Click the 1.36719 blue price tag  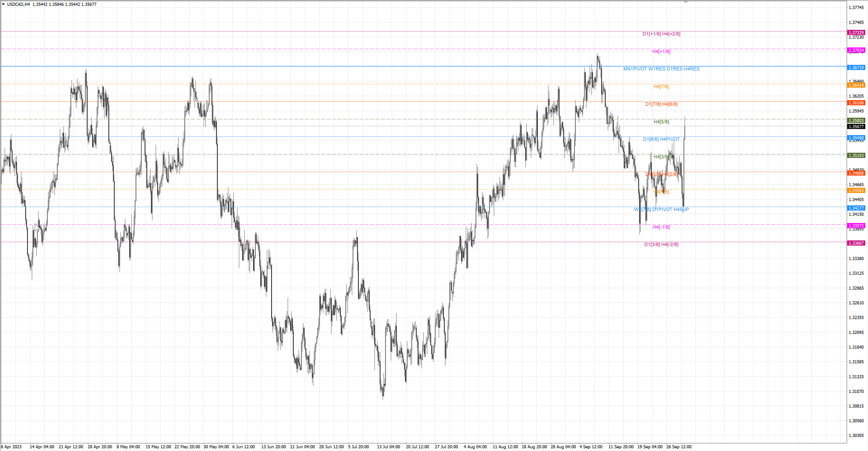click(x=856, y=68)
